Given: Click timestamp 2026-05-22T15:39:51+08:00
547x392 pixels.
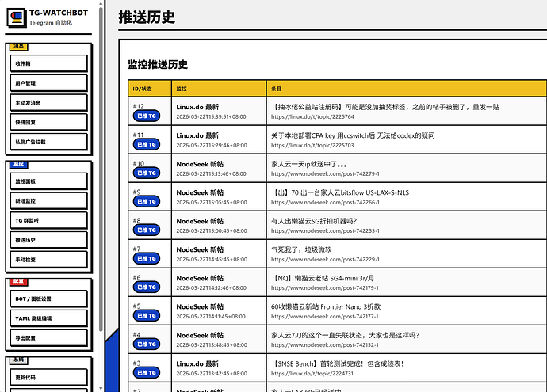Looking at the screenshot, I should (x=211, y=116).
